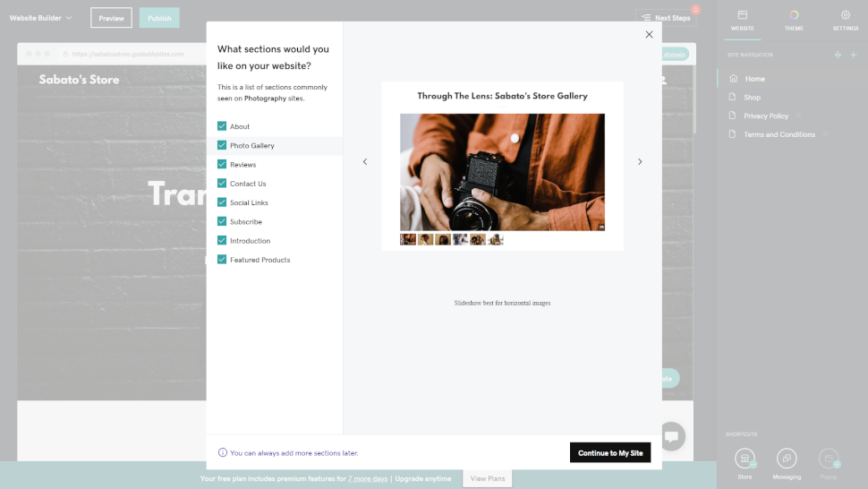This screenshot has width=868, height=489.
Task: Disable the Social Links checkbox
Action: tap(222, 202)
